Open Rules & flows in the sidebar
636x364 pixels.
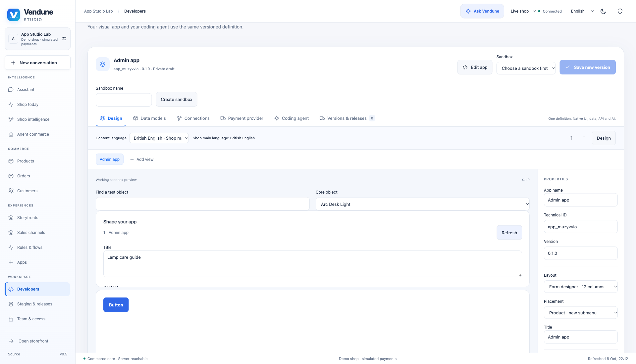[x=37, y=248]
